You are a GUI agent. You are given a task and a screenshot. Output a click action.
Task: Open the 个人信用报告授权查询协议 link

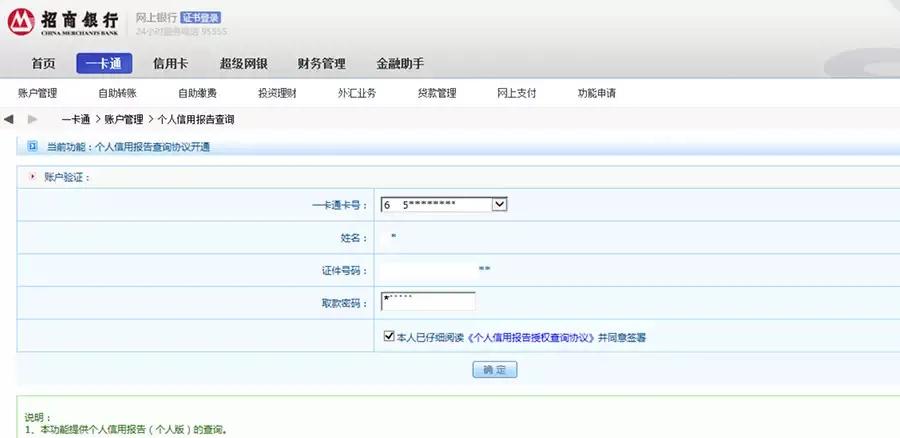[531, 338]
